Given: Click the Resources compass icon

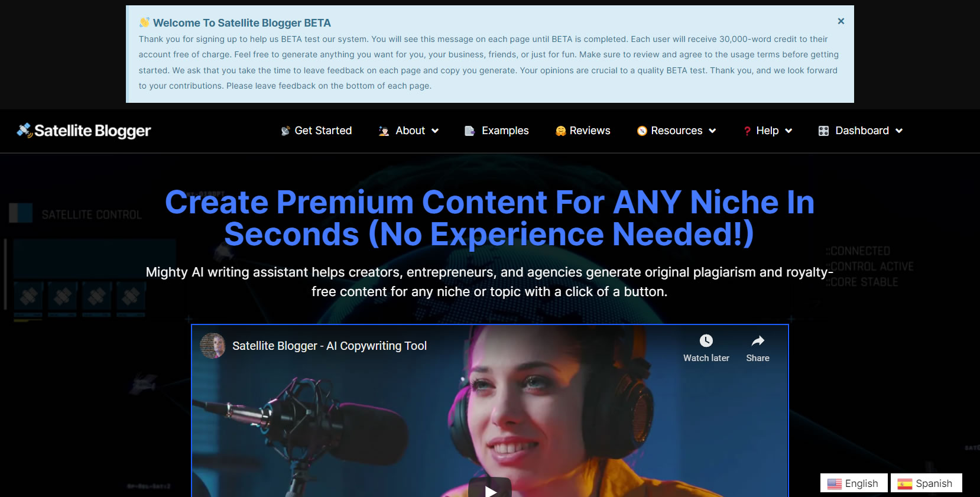Looking at the screenshot, I should tap(642, 131).
